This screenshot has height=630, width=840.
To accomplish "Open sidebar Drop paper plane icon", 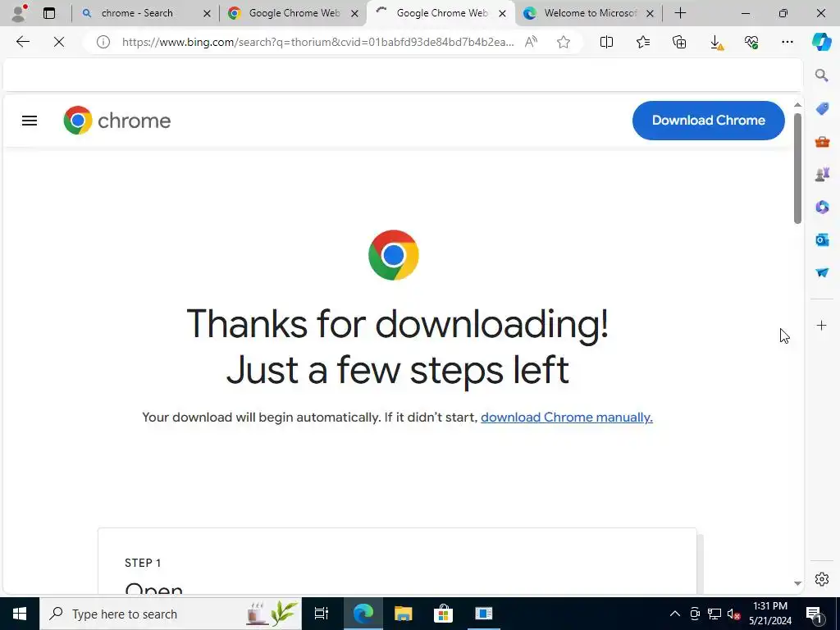I will 822,272.
